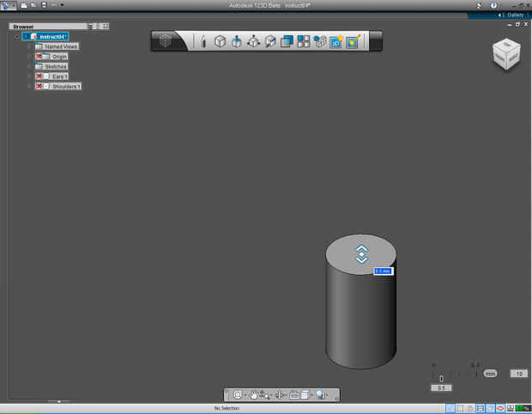Viewport: 532px width, 414px height.
Task: Open the help question mark icon
Action: click(x=493, y=5)
